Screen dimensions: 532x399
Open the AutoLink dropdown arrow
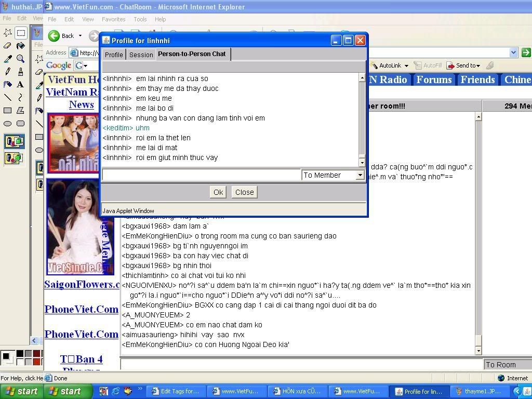[406, 66]
